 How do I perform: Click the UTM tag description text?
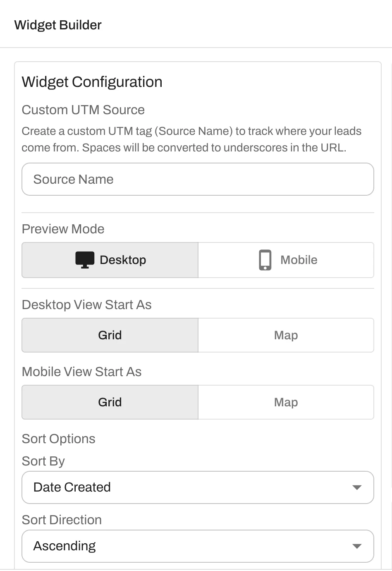click(x=191, y=139)
